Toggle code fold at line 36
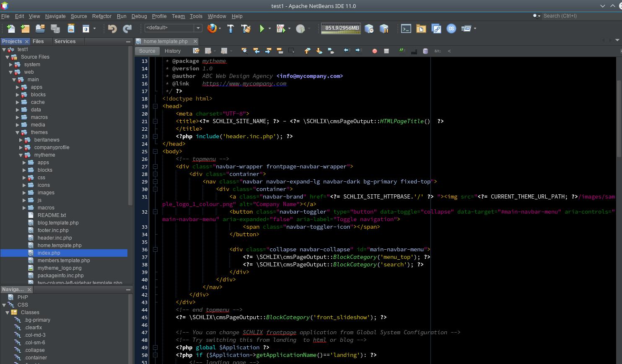 pos(155,250)
